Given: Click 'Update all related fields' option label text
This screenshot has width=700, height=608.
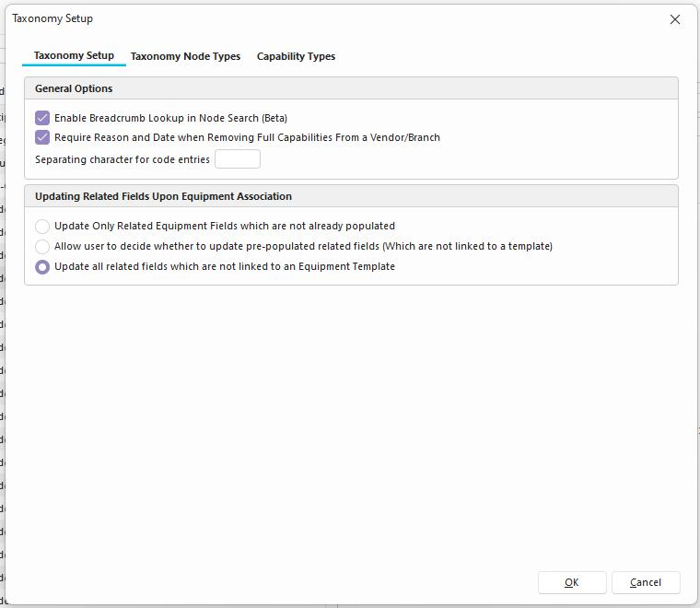Looking at the screenshot, I should click(x=225, y=266).
